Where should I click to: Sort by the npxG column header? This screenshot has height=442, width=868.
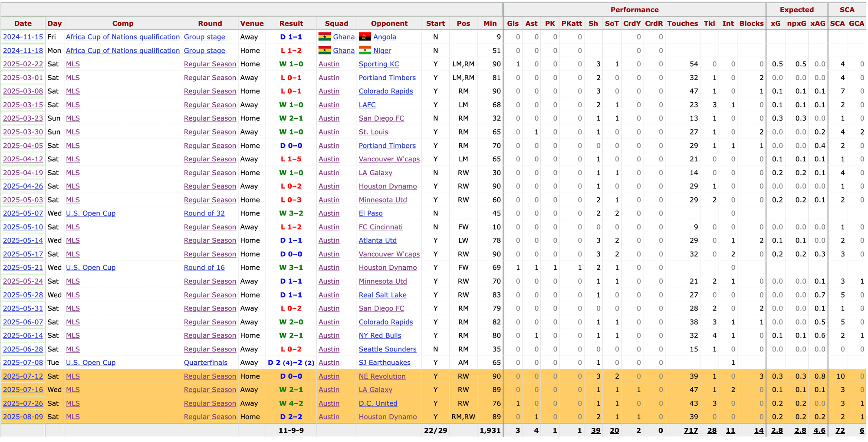(797, 23)
